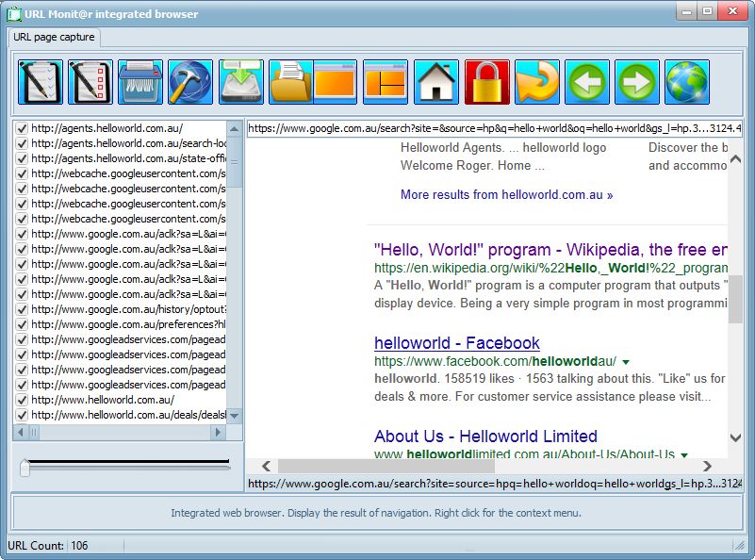The width and height of the screenshot is (755, 560).
Task: Click the URL list scroll-left arrow
Action: (20, 433)
